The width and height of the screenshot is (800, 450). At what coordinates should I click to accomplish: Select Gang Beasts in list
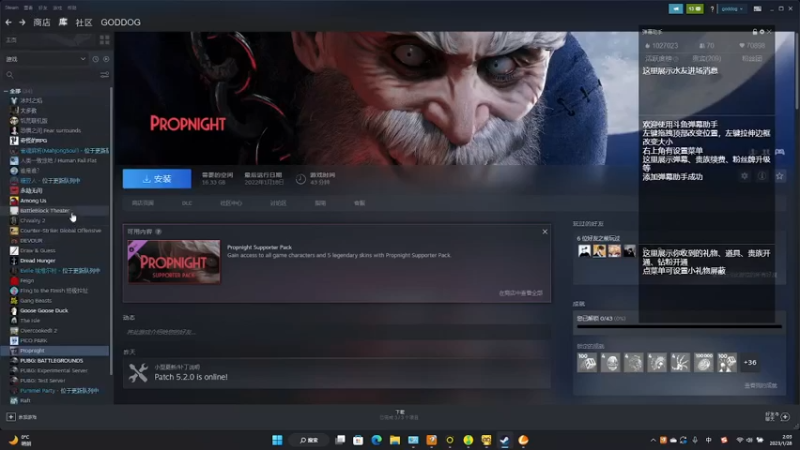tap(55, 301)
